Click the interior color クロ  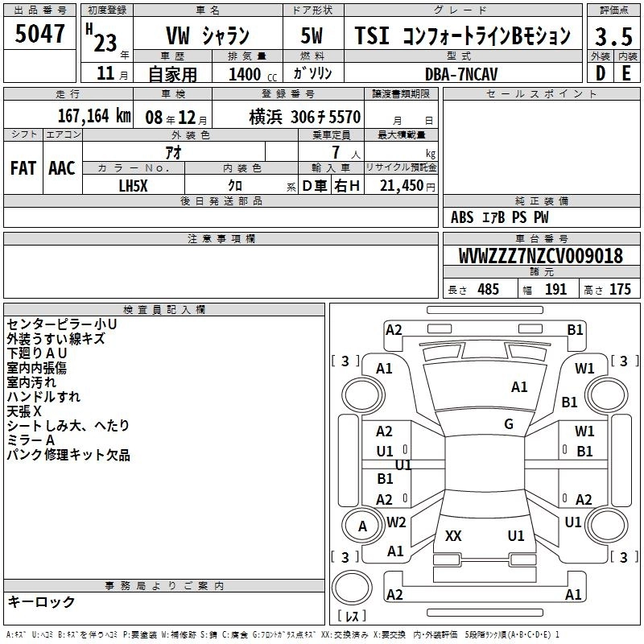[235, 186]
